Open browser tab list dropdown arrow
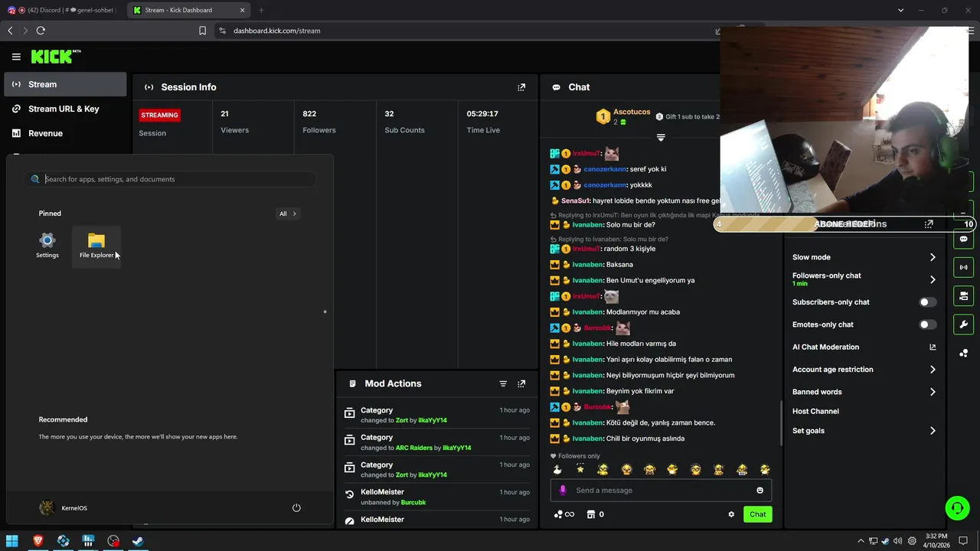This screenshot has width=980, height=551. (901, 10)
